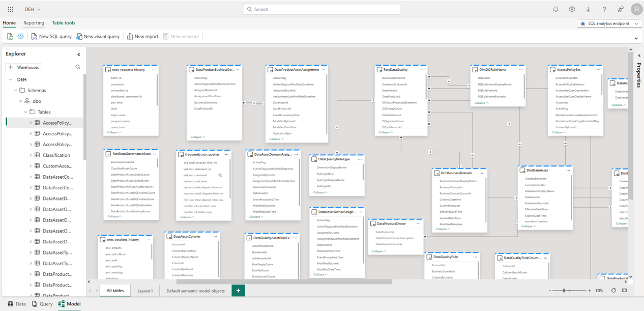Switch to the Home ribbon tab

(x=9, y=23)
